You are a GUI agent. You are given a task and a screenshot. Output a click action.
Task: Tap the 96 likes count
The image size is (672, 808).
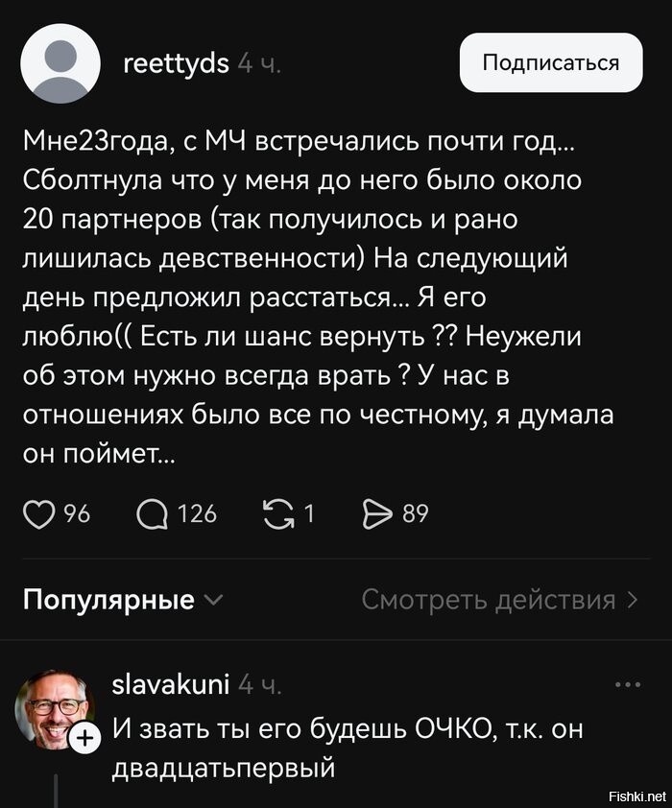(x=77, y=514)
